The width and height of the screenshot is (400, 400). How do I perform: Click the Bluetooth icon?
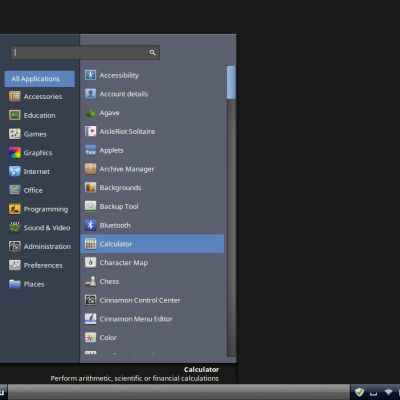[90, 225]
